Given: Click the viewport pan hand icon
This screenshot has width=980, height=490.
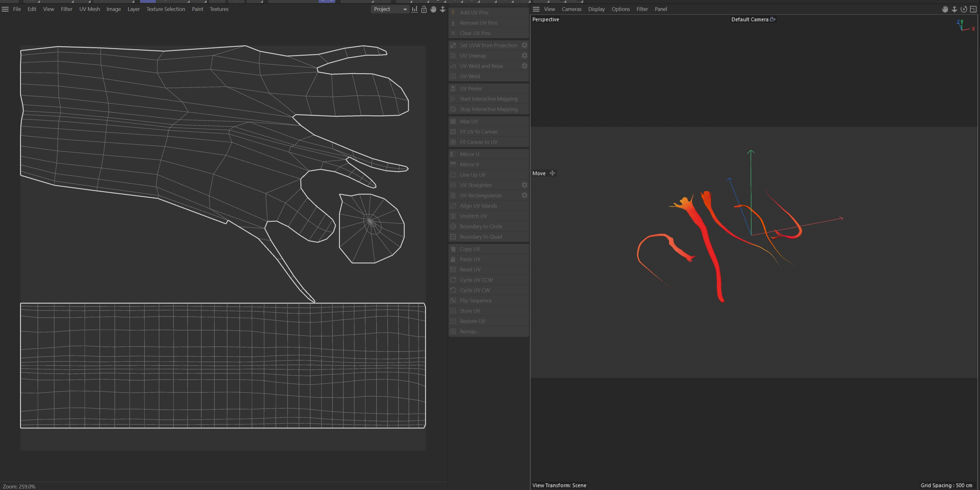Looking at the screenshot, I should pyautogui.click(x=945, y=9).
